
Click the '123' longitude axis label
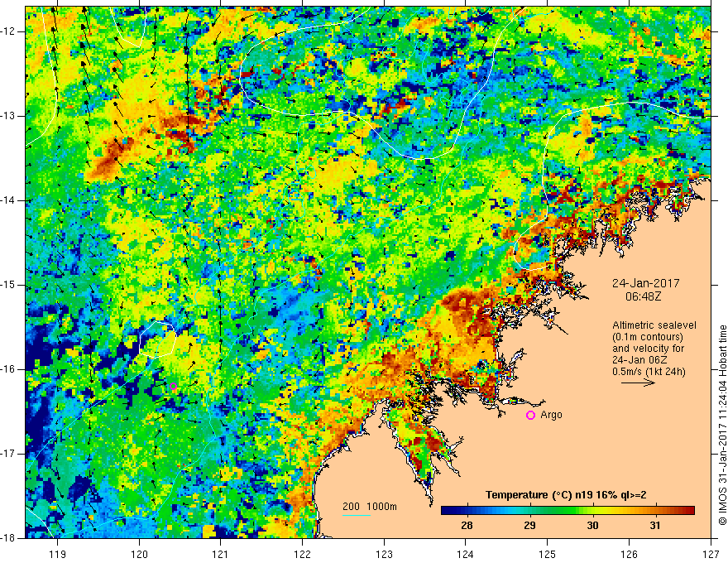(x=384, y=554)
